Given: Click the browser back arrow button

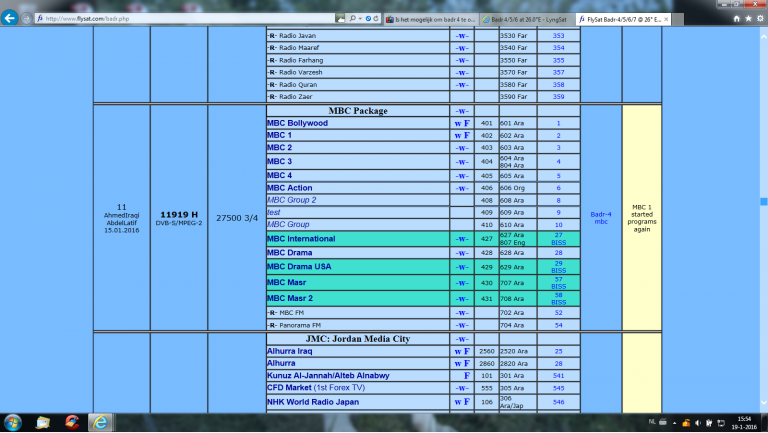Looking at the screenshot, I should [11, 17].
